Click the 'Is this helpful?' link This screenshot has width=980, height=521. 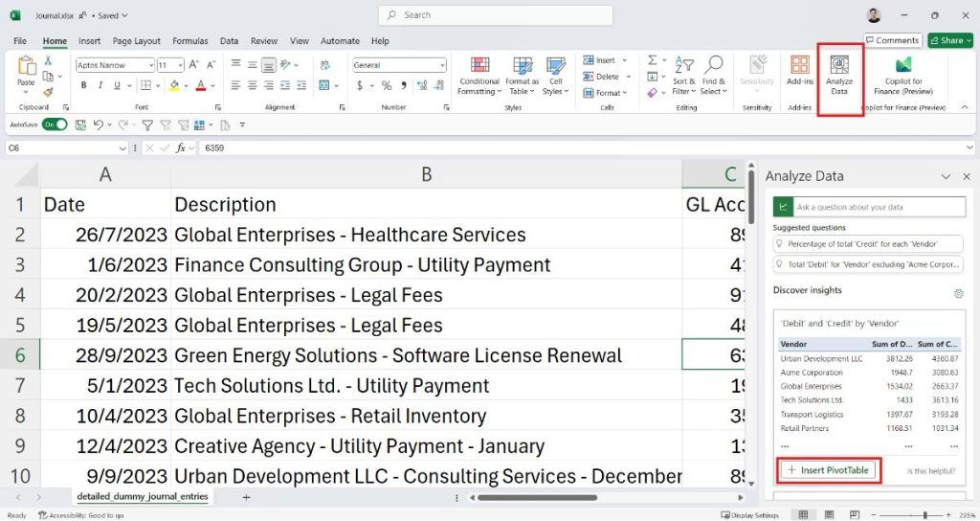tap(931, 471)
